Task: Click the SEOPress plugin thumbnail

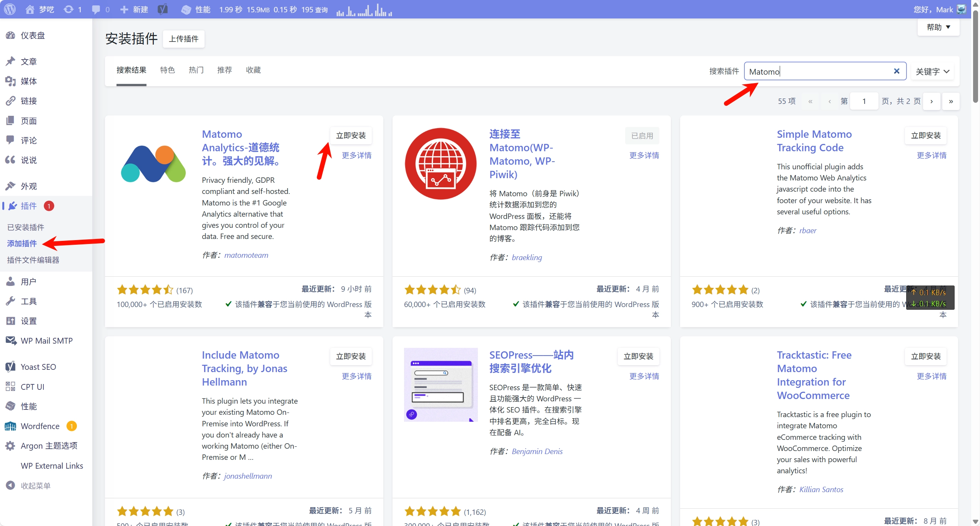Action: coord(441,385)
